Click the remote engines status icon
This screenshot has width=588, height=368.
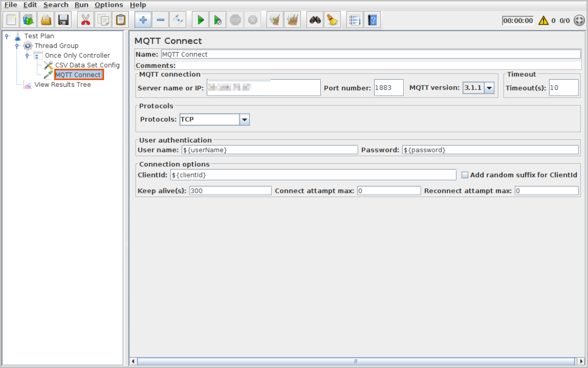(x=579, y=20)
